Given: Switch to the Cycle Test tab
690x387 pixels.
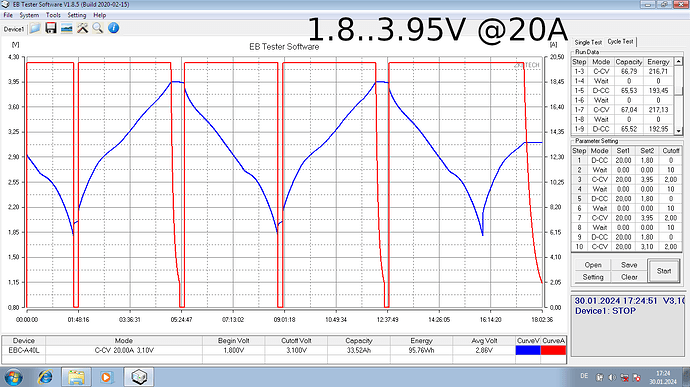Looking at the screenshot, I should [620, 41].
